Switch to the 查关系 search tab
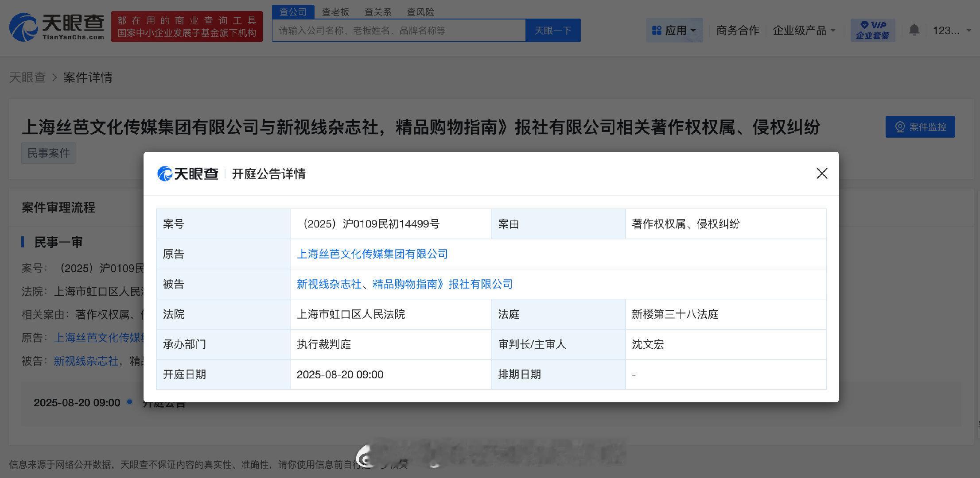This screenshot has width=980, height=478. (377, 12)
